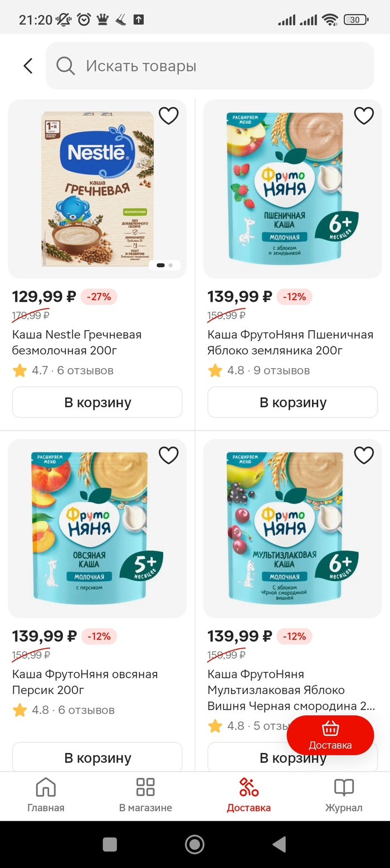390x868 pixels.
Task: Open the Главная home tab
Action: (x=46, y=795)
